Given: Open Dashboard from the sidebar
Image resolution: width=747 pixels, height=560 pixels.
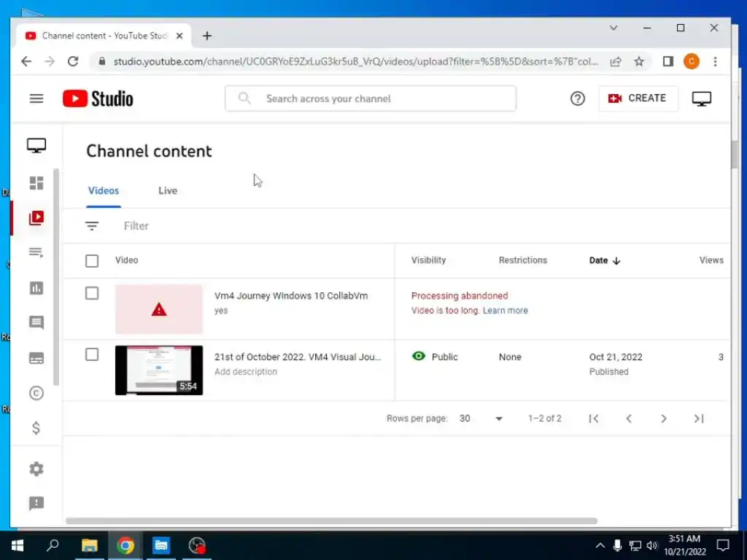Looking at the screenshot, I should click(36, 183).
